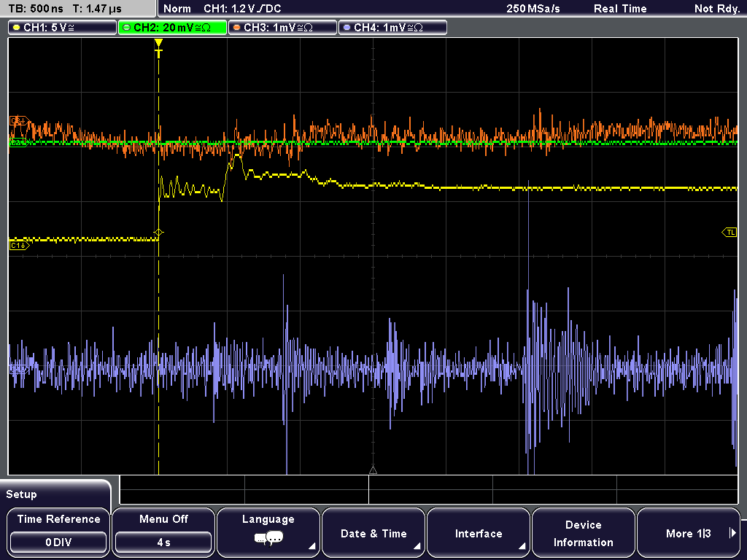Click the Not Rdy. status indicator
Image resolution: width=747 pixels, height=560 pixels.
pyautogui.click(x=716, y=9)
